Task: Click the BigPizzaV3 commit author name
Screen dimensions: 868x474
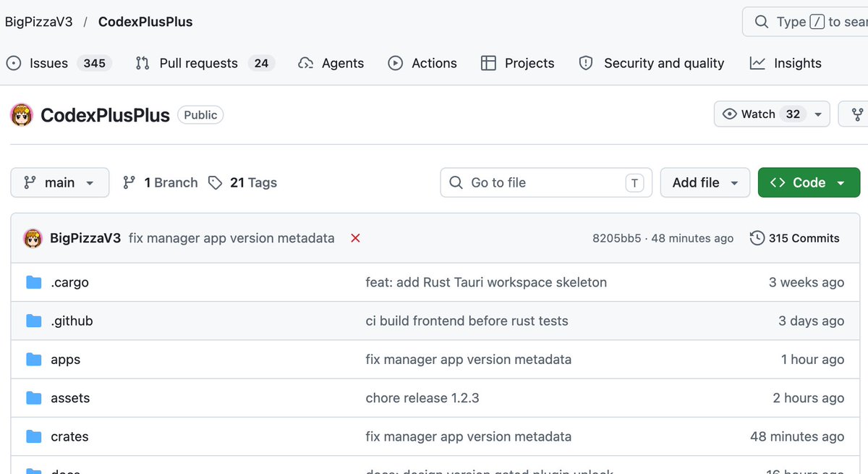Action: [x=85, y=238]
